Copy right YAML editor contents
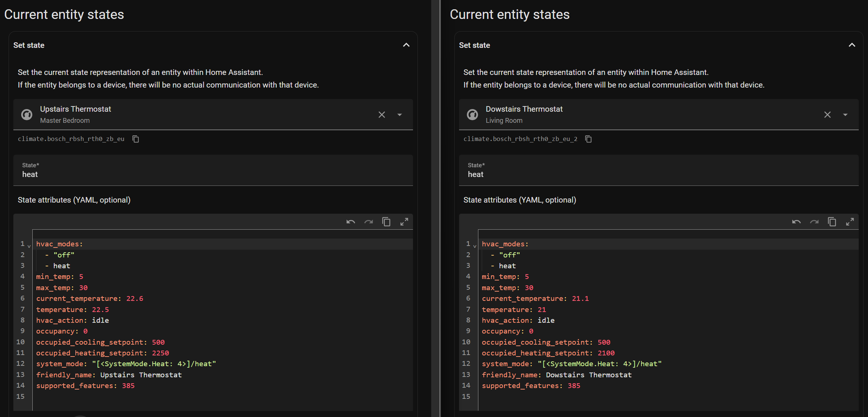Viewport: 868px width, 417px height. [832, 222]
